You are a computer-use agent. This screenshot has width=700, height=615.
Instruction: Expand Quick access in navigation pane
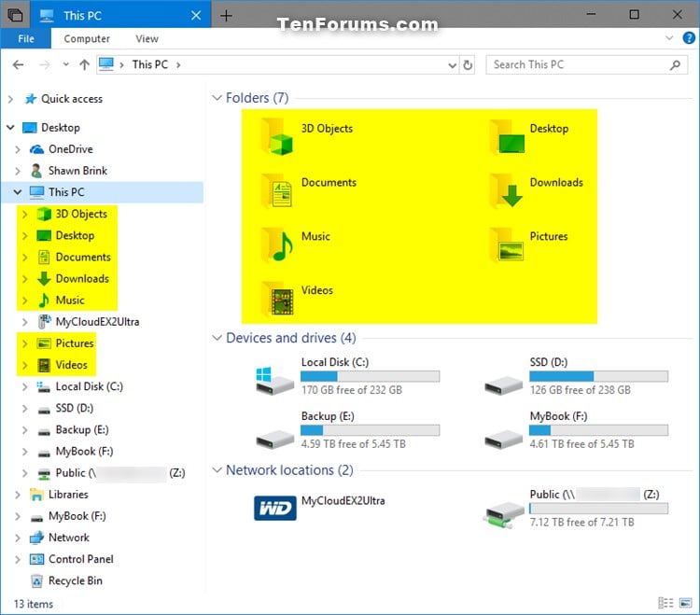click(10, 99)
